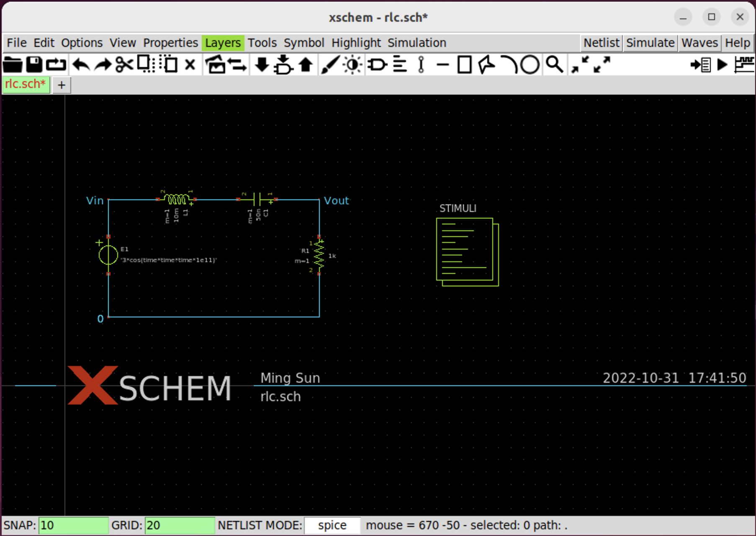Cut selection with scissors icon

(x=124, y=65)
